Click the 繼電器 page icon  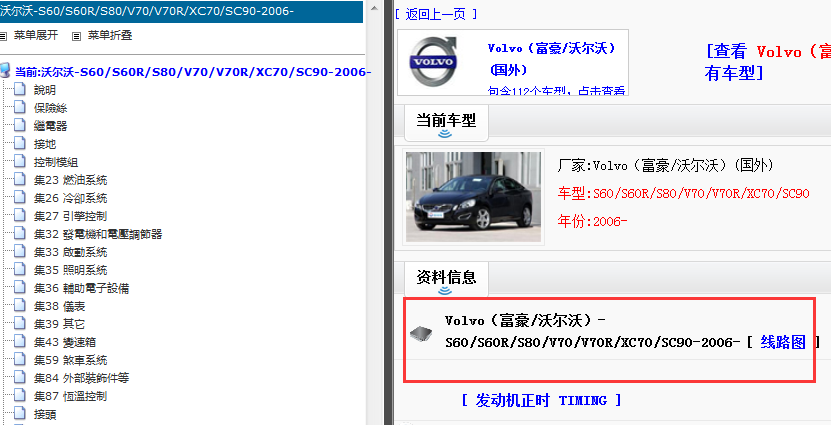coord(20,125)
